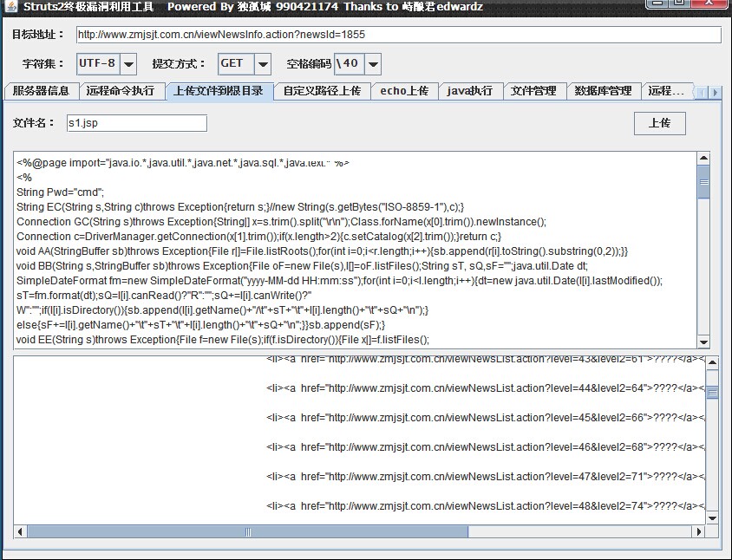
Task: Open the UTF-8 charset dropdown
Action: (x=128, y=64)
